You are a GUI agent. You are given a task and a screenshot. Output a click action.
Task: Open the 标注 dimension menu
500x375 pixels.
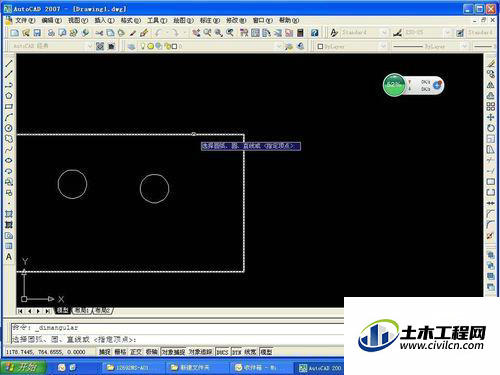[x=210, y=20]
